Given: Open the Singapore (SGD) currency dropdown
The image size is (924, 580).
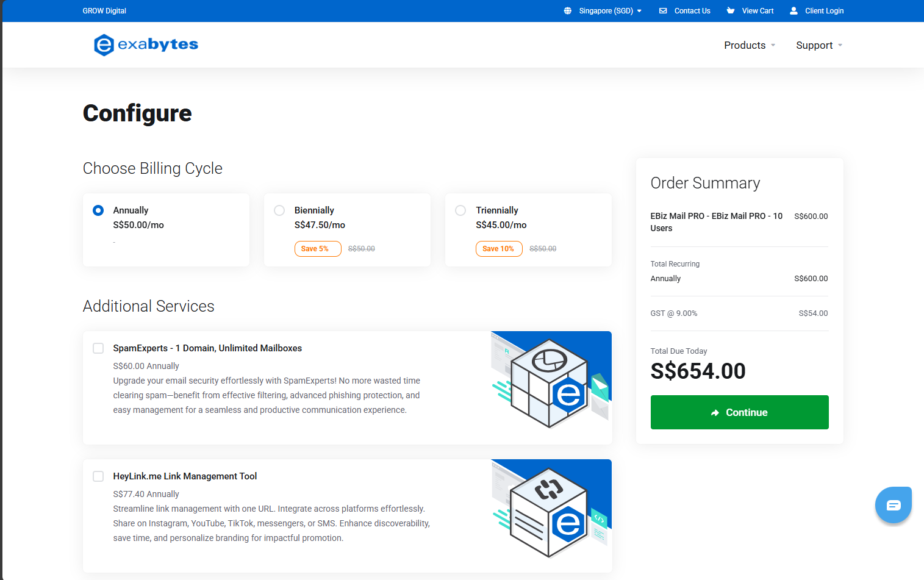Looking at the screenshot, I should [x=603, y=11].
